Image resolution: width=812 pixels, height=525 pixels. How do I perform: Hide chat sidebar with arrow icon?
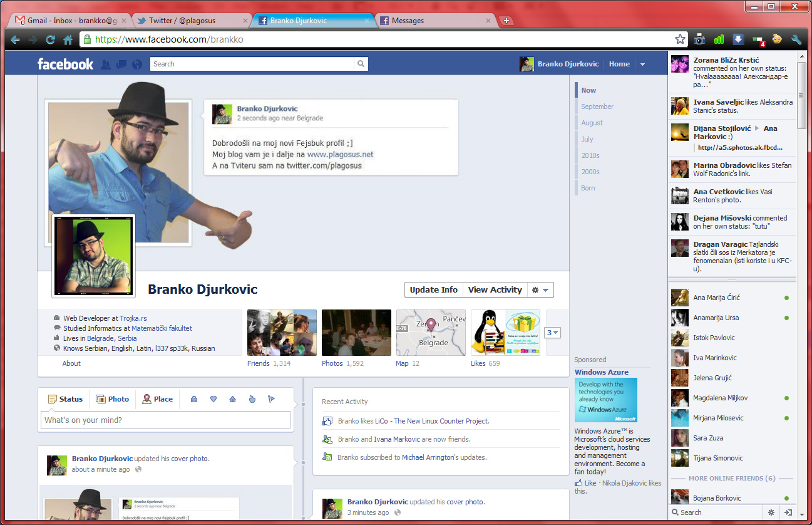788,512
